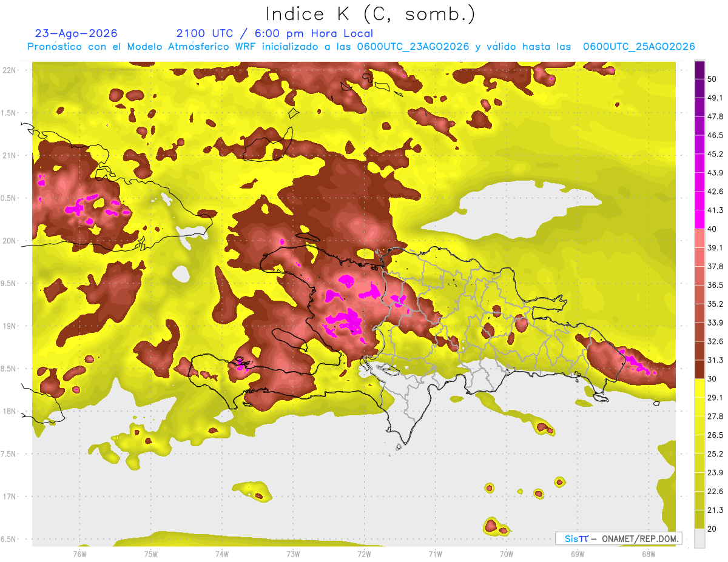The image size is (728, 562).
Task: Click the 'Indice K (C, somb.)' title
Action: coord(370,15)
